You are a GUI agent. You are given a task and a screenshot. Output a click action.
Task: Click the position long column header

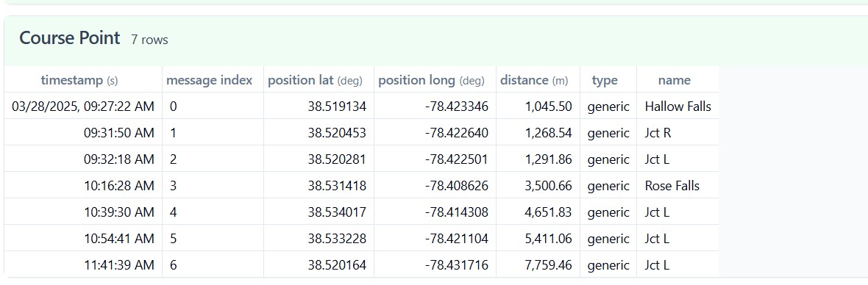[431, 80]
